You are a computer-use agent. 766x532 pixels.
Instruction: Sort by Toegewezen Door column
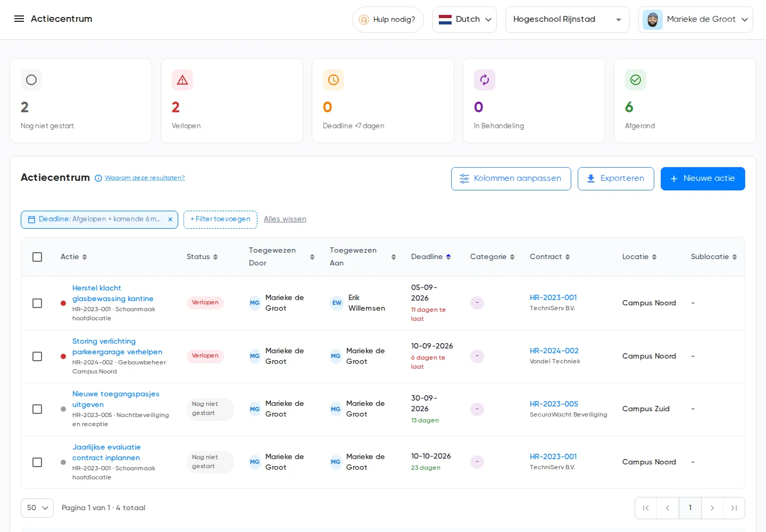(312, 257)
